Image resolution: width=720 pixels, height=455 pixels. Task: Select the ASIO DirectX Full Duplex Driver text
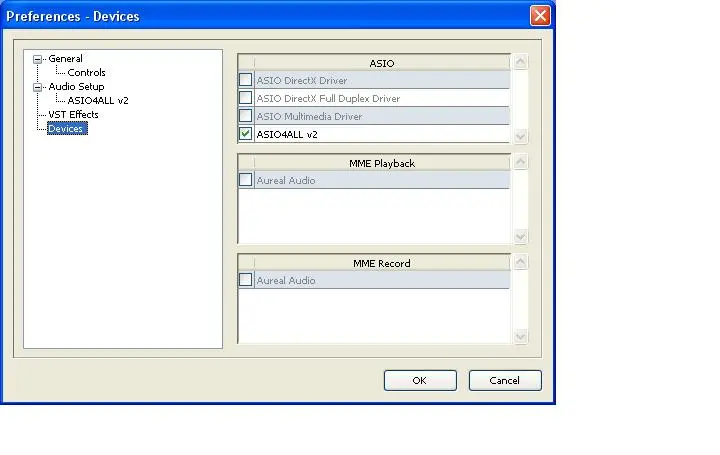328,98
